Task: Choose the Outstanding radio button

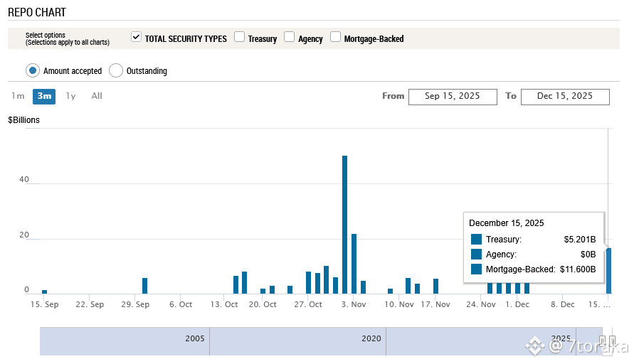Action: pos(116,70)
